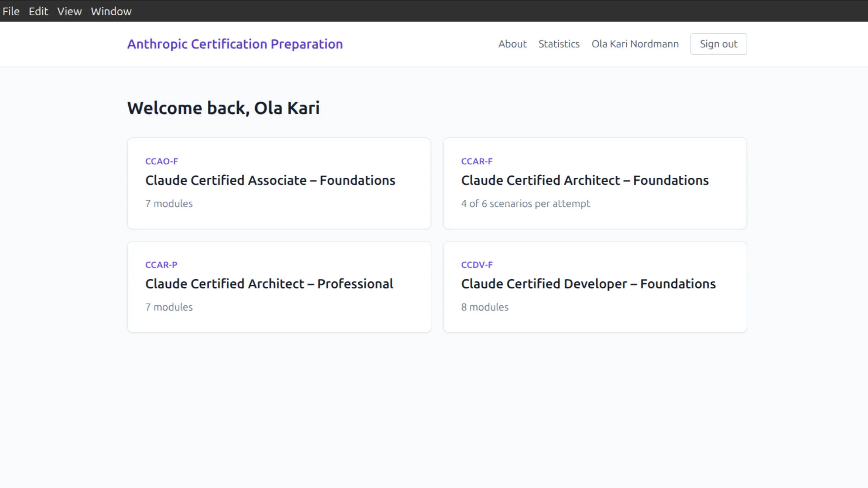Click the 'Welcome back, Ola Kari' heading
This screenshot has width=868, height=488.
[x=223, y=108]
